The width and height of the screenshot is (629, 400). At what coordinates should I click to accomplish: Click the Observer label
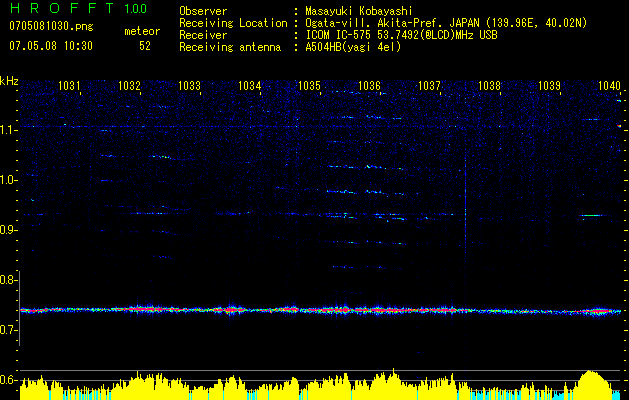coord(203,11)
